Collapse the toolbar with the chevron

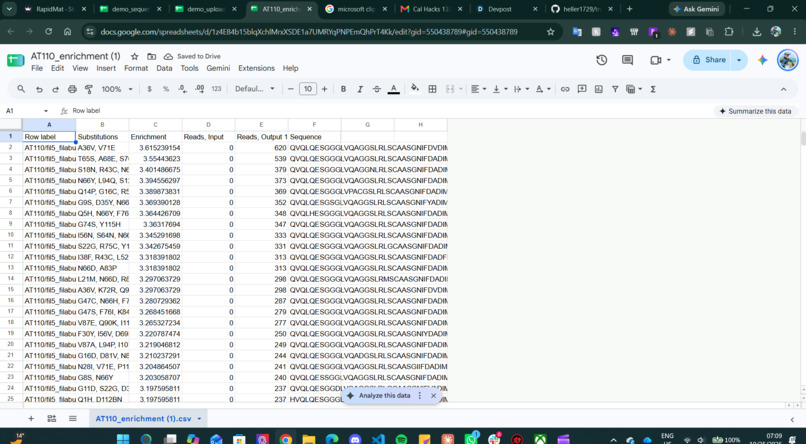[x=783, y=89]
